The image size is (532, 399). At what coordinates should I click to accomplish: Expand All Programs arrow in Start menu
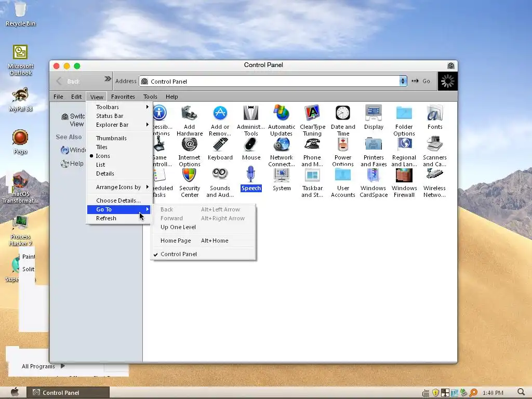[62, 366]
